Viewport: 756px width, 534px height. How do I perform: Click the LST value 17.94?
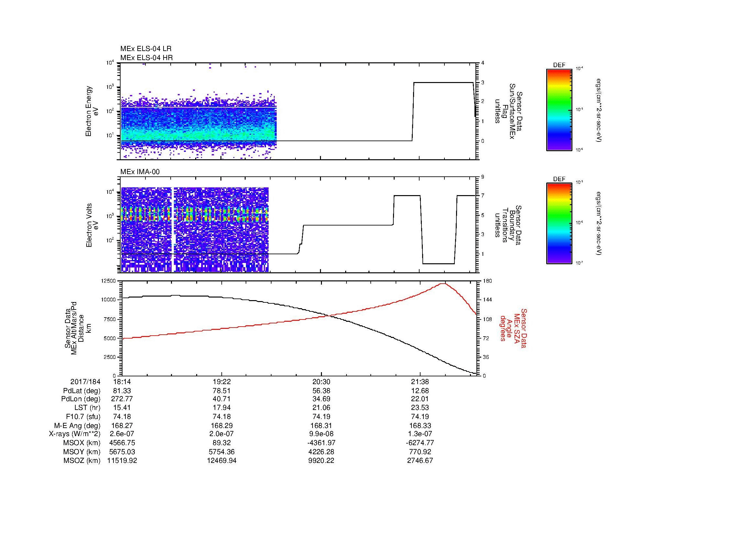point(222,408)
